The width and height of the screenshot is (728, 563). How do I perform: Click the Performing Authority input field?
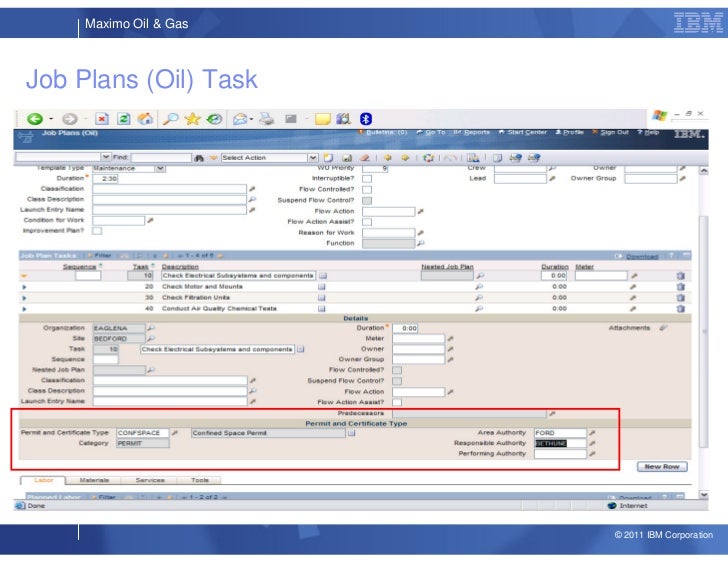[x=560, y=454]
